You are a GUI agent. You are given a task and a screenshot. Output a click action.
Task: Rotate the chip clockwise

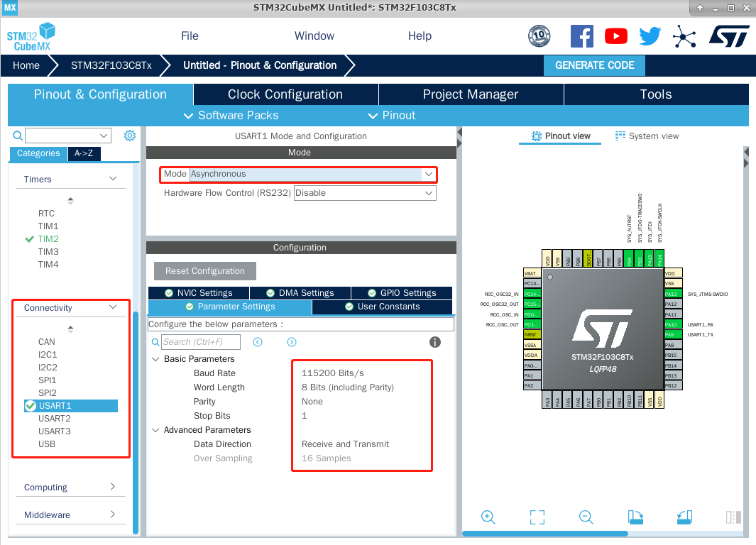tap(635, 517)
